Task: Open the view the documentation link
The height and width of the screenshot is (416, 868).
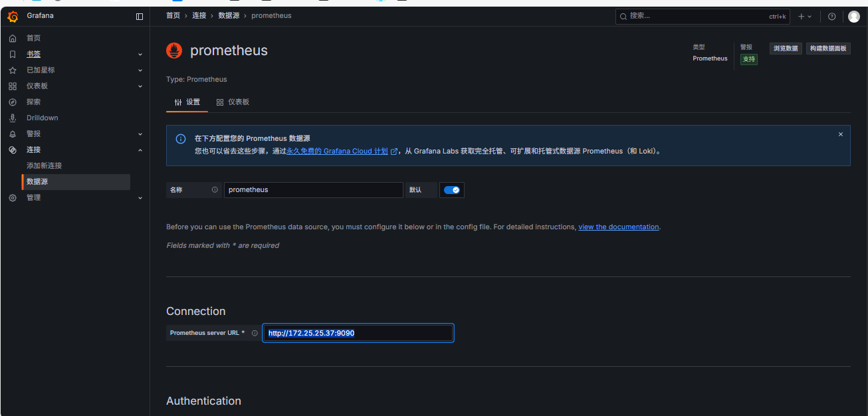Action: (x=619, y=227)
